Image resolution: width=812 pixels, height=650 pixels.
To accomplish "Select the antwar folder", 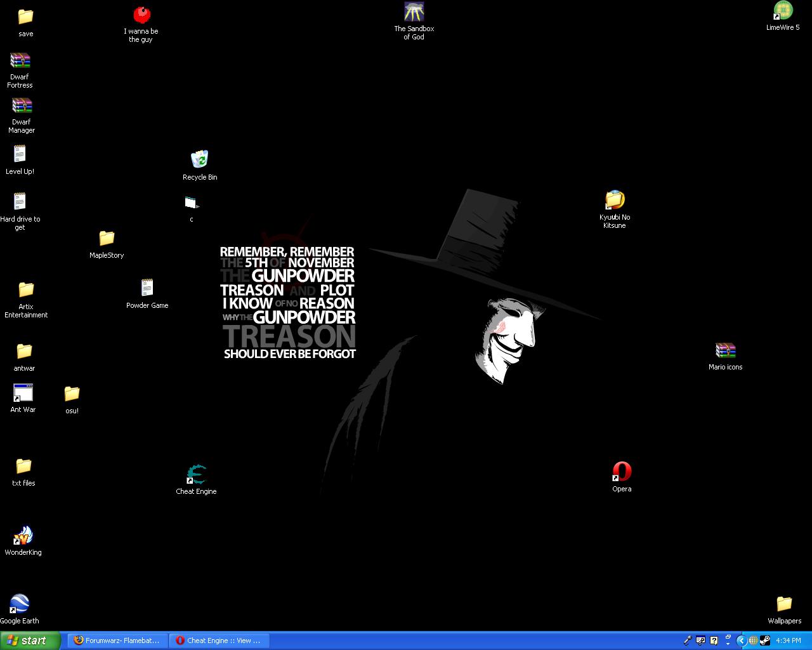I will coord(24,351).
